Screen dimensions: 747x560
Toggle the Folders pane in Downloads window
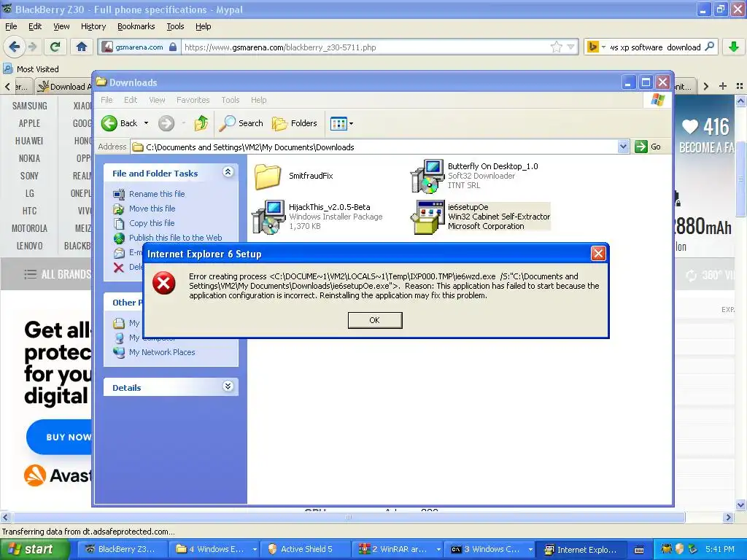[x=294, y=123]
